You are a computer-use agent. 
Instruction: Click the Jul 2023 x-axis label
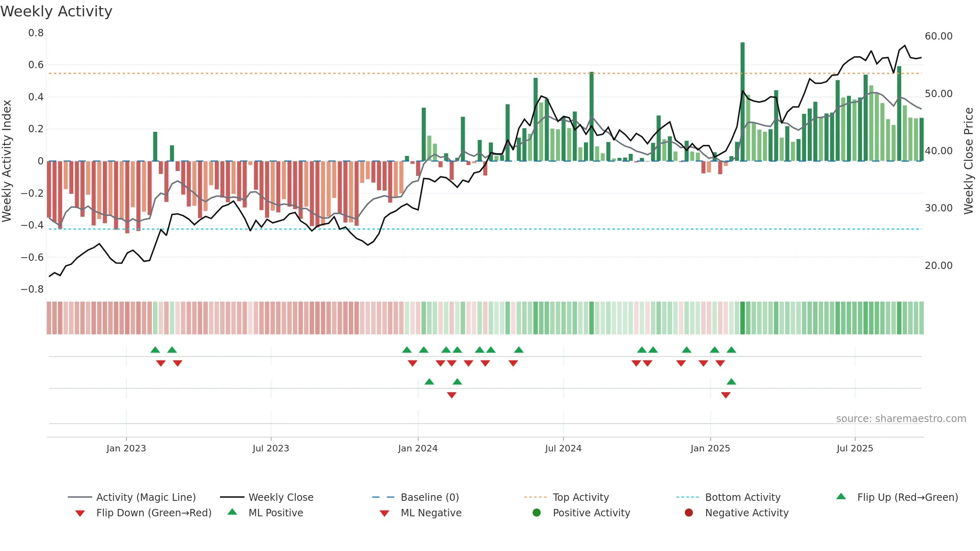[271, 448]
